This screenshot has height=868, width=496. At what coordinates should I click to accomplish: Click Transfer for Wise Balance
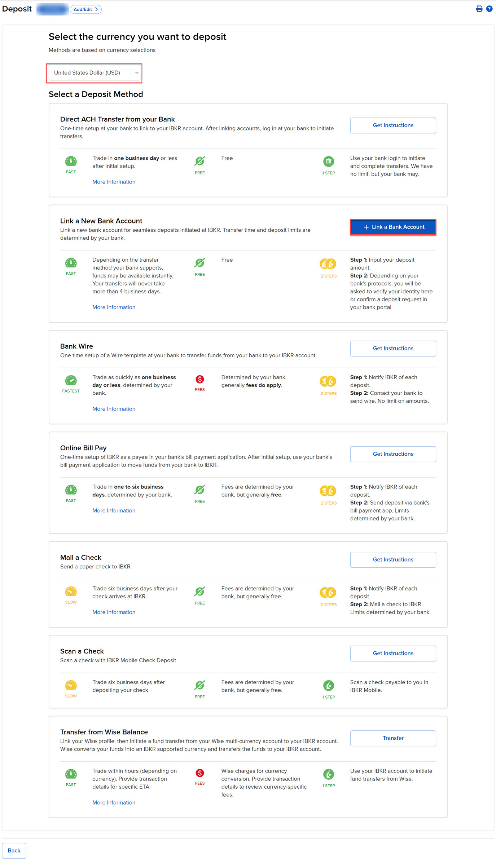(393, 738)
